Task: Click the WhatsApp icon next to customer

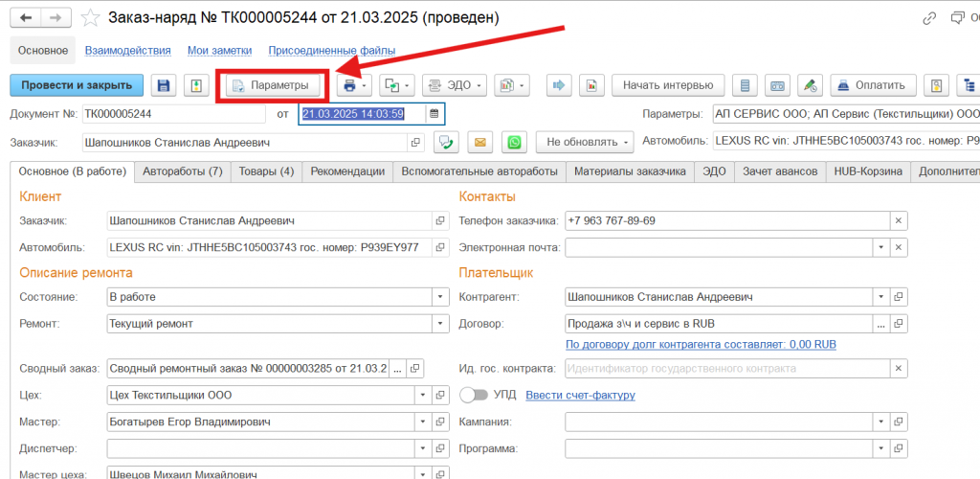Action: tap(515, 143)
